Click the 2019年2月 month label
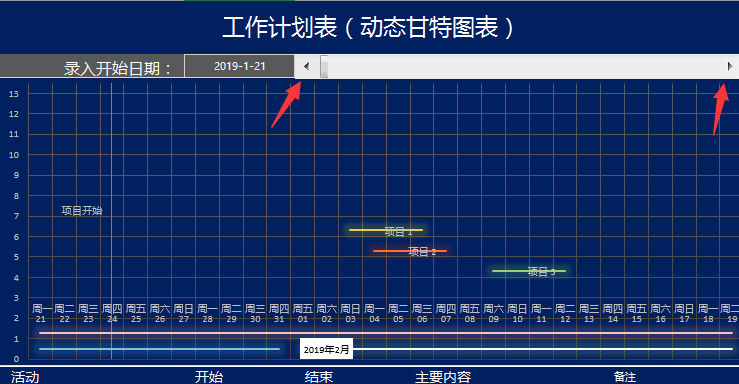Screen dimensions: 739x384 click(x=326, y=350)
